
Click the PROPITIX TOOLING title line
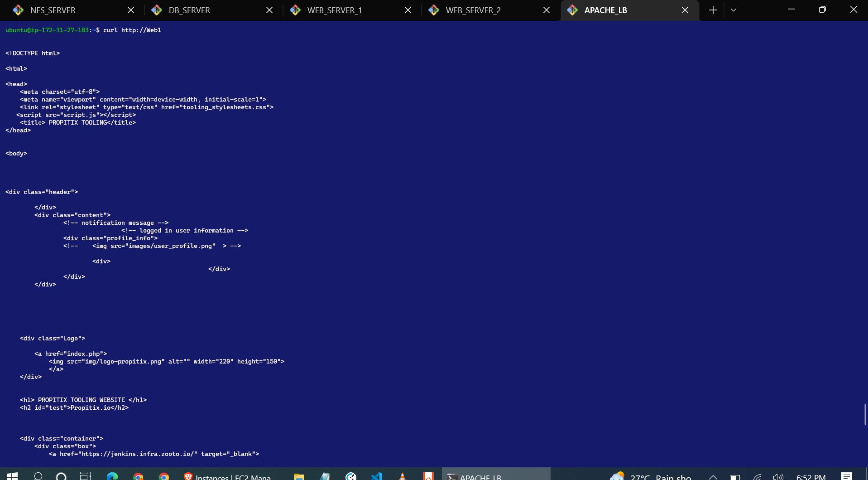pos(78,122)
